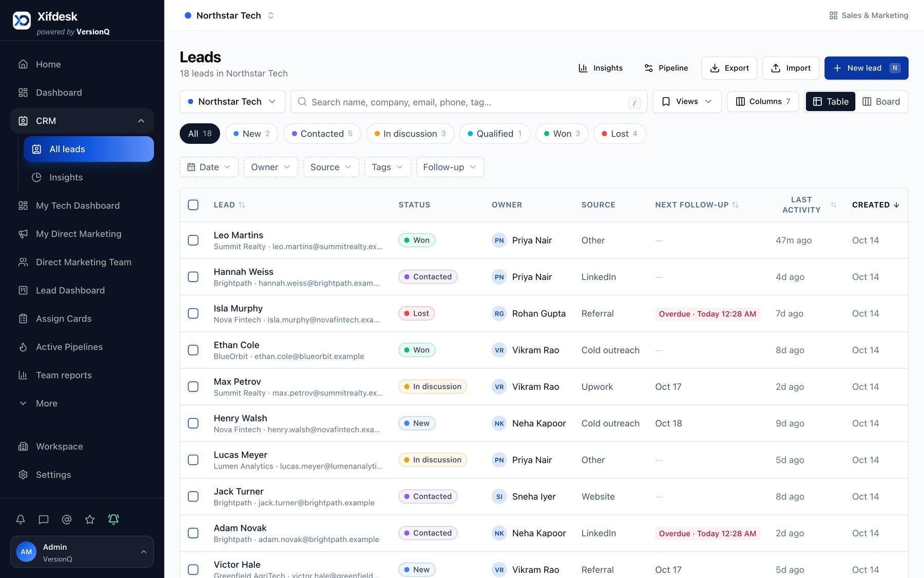This screenshot has height=578, width=924.
Task: Select the Max Petrov checkbox
Action: click(193, 387)
